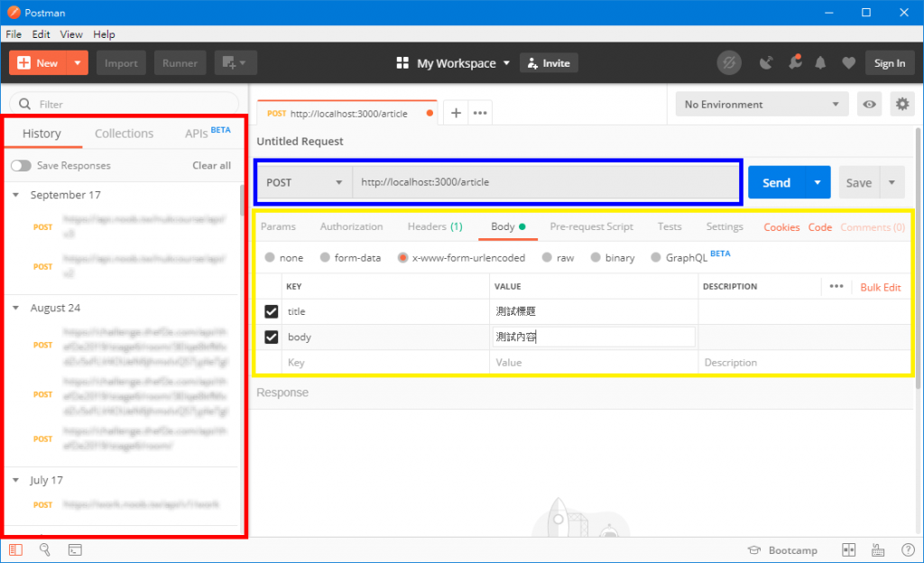Open the View menu

tap(71, 34)
